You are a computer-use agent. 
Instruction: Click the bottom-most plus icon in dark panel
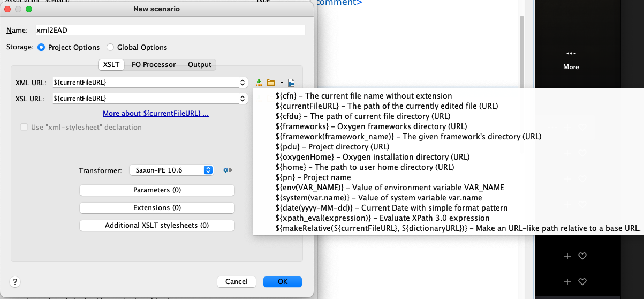pyautogui.click(x=567, y=281)
